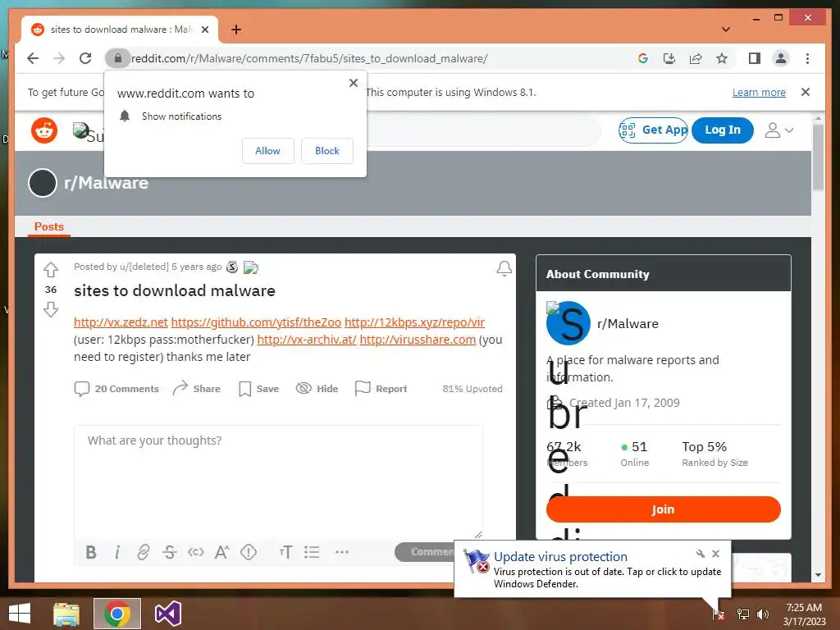
Task: Hide the post
Action: coord(317,389)
